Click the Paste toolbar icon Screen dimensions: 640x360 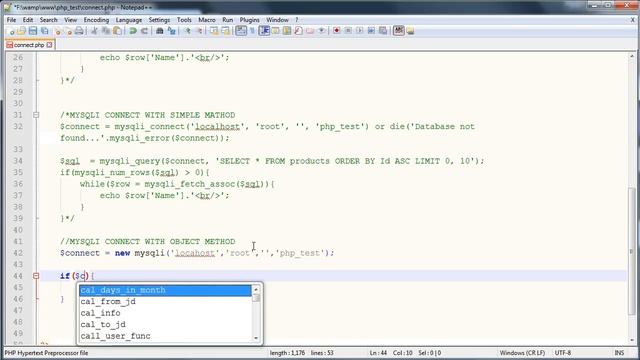[118, 31]
